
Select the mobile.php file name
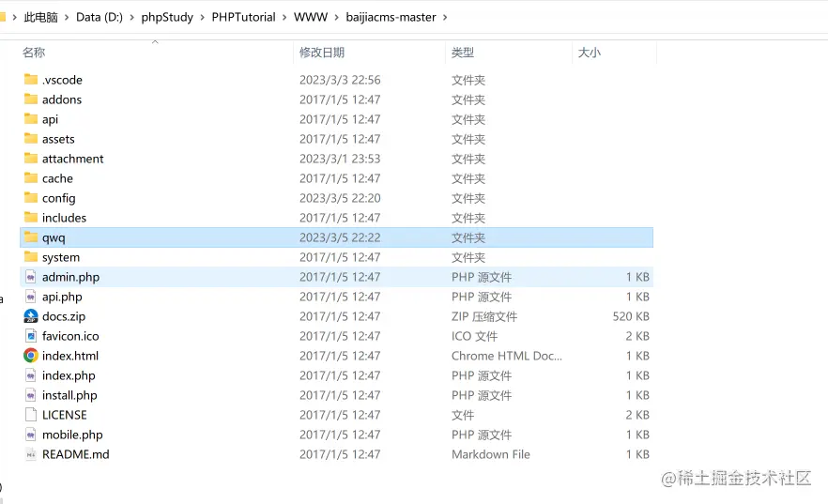pos(72,435)
